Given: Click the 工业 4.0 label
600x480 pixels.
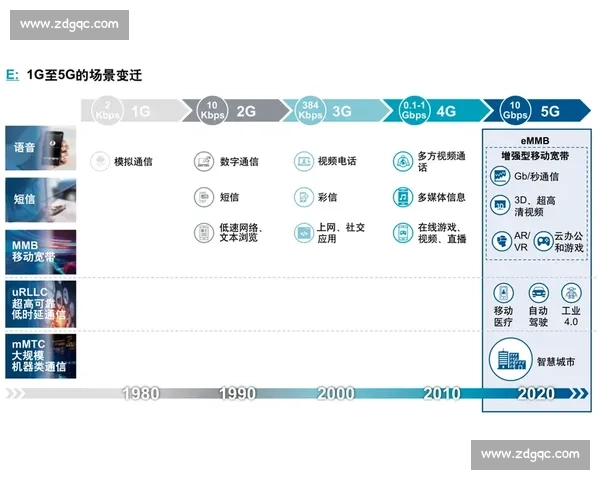Looking at the screenshot, I should click(571, 316).
